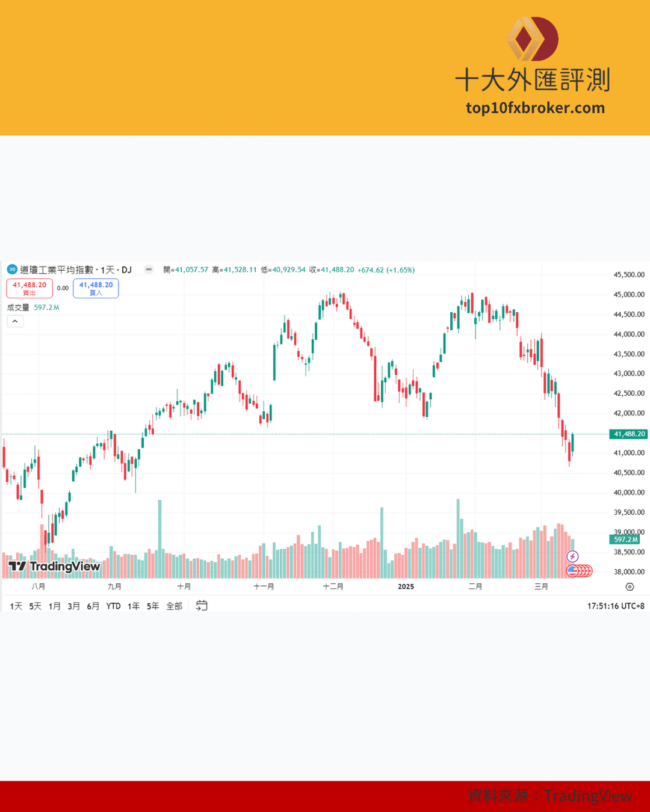650x812 pixels.
Task: Click the current price label 41,488.20 on axis
Action: (x=628, y=434)
